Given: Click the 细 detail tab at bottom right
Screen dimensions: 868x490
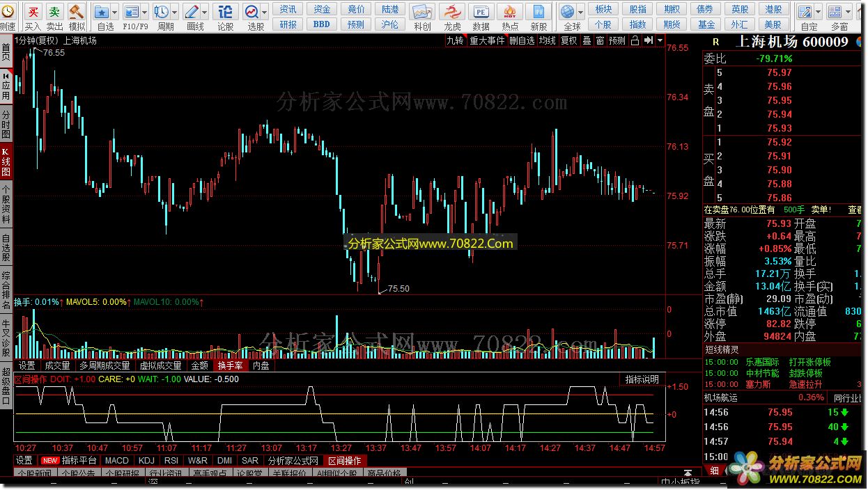Looking at the screenshot, I should point(715,471).
